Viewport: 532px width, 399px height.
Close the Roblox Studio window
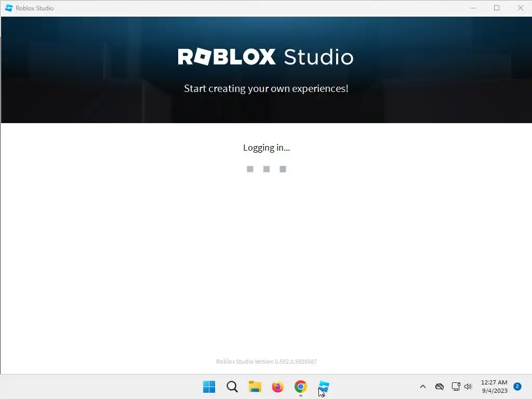click(521, 8)
